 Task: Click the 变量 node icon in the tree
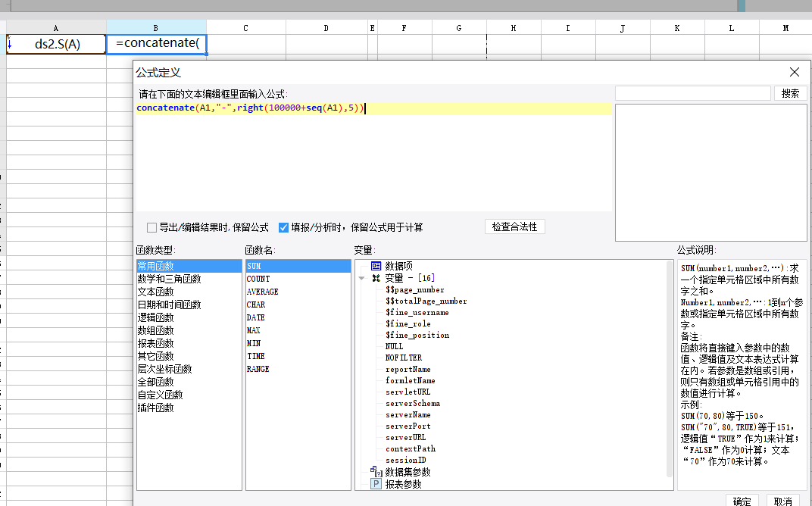[376, 278]
